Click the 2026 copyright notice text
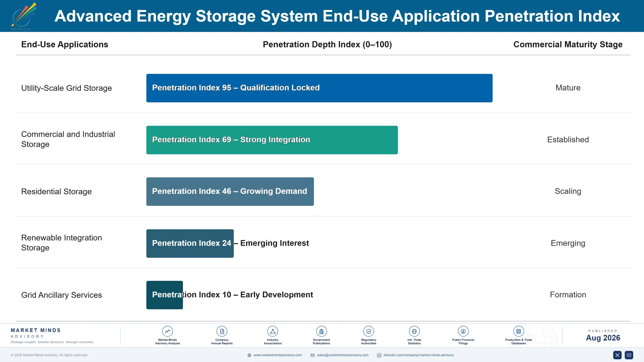Screen dimensions: 644x362 (x=49, y=355)
